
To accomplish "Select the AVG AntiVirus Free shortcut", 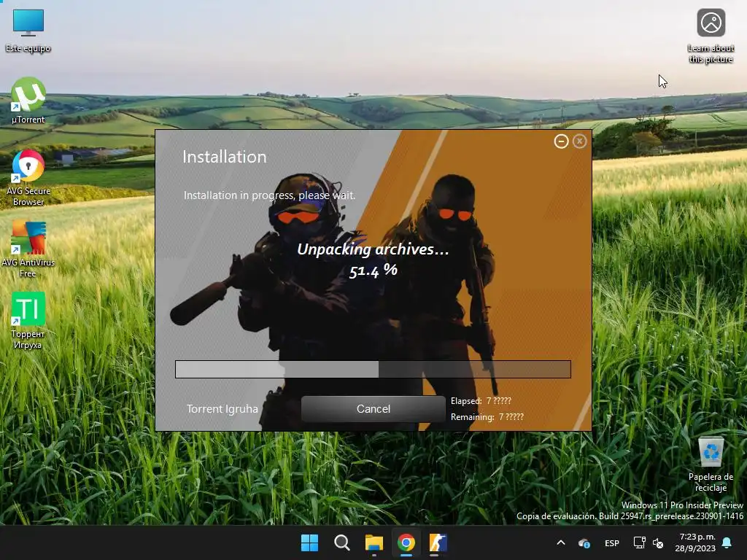I will (x=28, y=249).
